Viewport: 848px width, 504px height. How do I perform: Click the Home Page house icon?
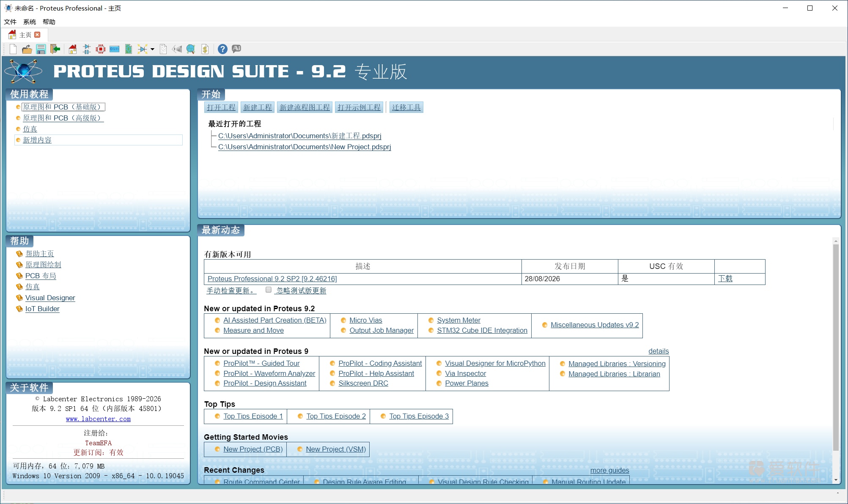[73, 49]
